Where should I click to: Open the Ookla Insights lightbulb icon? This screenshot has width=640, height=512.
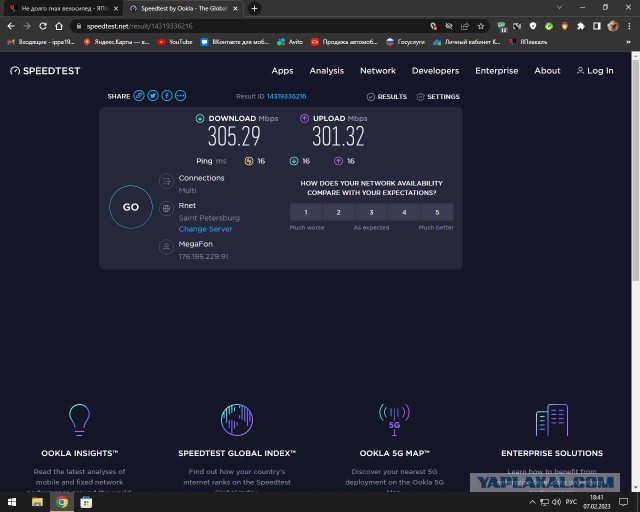(80, 420)
